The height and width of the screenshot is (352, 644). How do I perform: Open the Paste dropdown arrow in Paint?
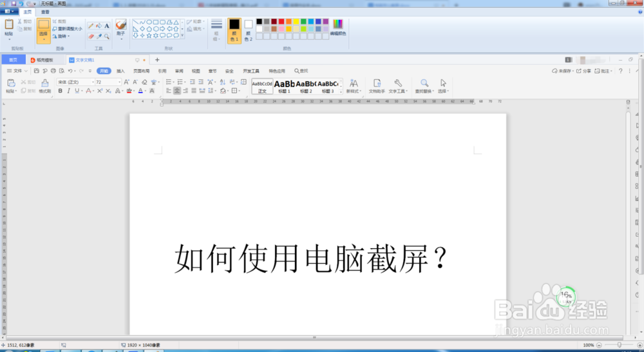tap(8, 39)
